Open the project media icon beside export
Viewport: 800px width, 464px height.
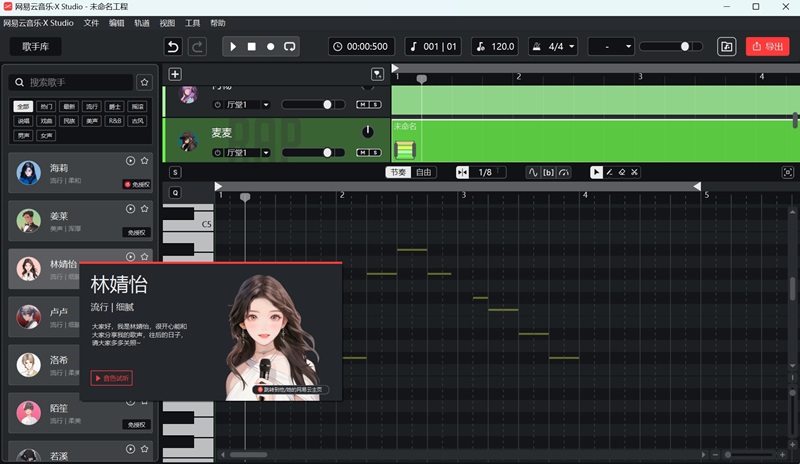[727, 46]
